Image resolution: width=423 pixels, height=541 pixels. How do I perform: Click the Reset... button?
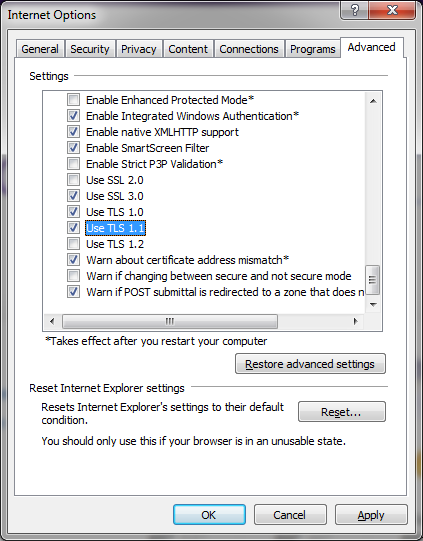point(341,412)
